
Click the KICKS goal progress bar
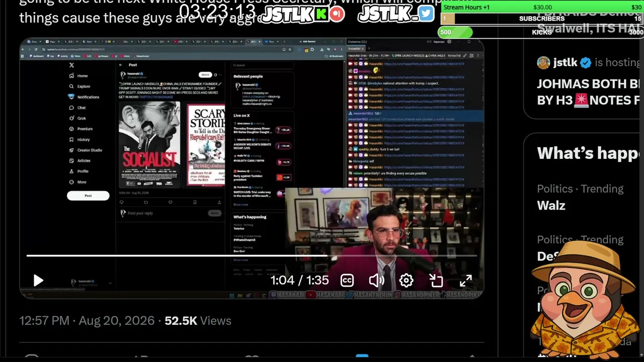[542, 32]
